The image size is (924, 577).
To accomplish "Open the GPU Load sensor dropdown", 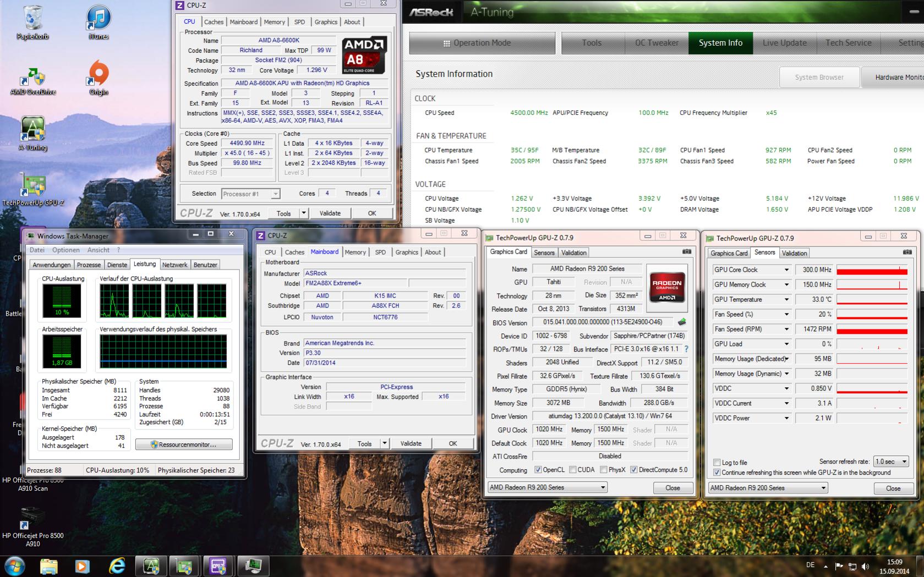I will 786,344.
